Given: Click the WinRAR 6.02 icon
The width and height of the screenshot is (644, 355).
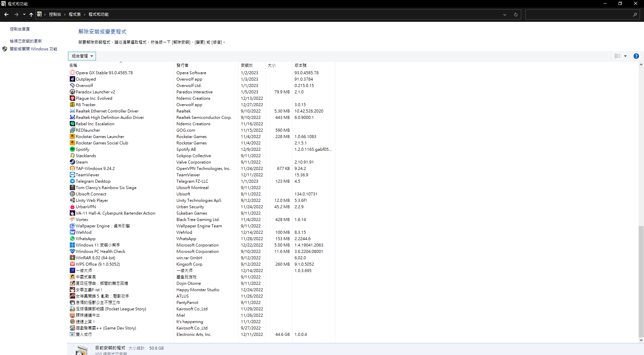Looking at the screenshot, I should 72,258.
